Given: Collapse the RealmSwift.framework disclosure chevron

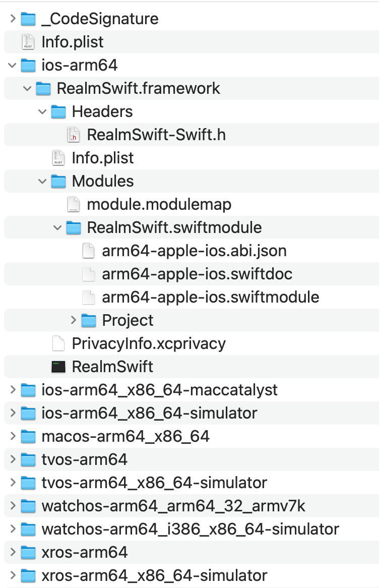Looking at the screenshot, I should click(x=27, y=88).
